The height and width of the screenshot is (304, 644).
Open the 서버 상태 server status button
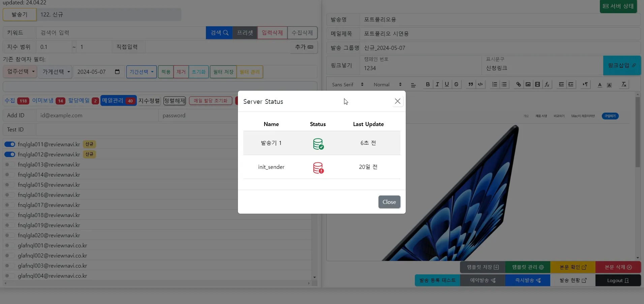click(618, 6)
